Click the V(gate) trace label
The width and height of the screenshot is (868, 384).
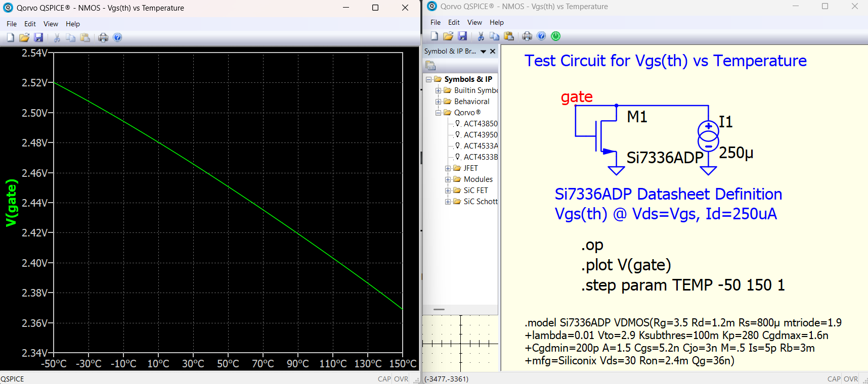[x=12, y=203]
